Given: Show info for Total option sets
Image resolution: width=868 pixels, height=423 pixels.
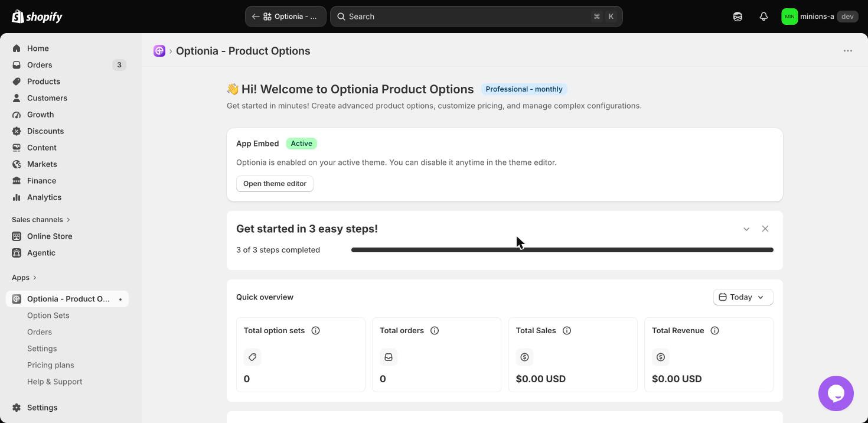Looking at the screenshot, I should pyautogui.click(x=315, y=331).
